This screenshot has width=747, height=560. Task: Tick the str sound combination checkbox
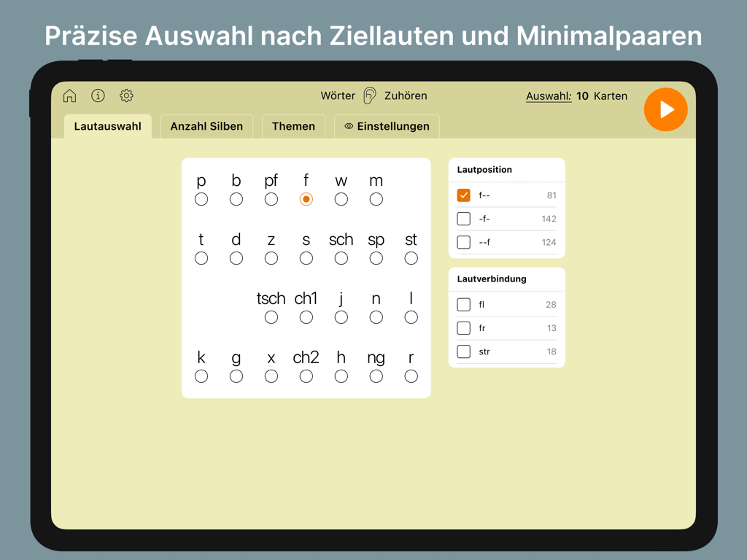(463, 351)
